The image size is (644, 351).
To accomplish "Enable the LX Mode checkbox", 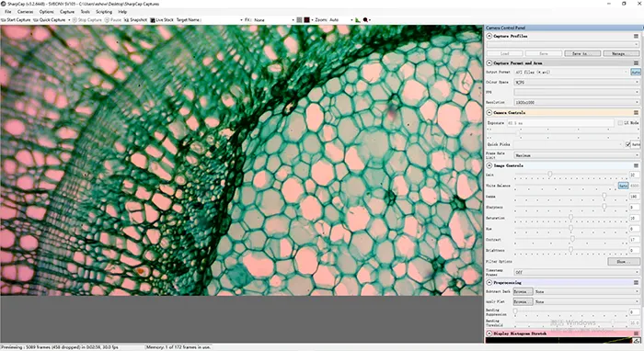I will [620, 123].
